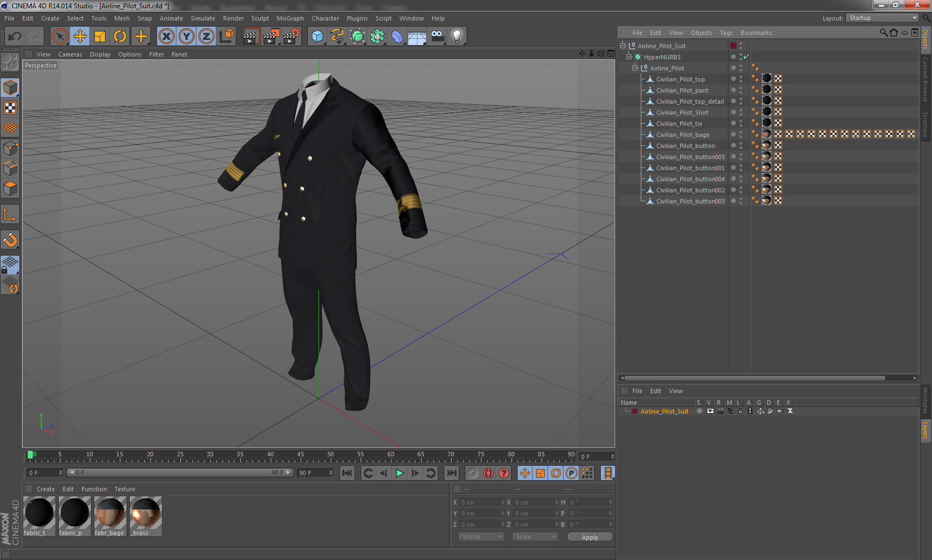Add a light object
Screen dimensions: 932x560
tap(457, 37)
